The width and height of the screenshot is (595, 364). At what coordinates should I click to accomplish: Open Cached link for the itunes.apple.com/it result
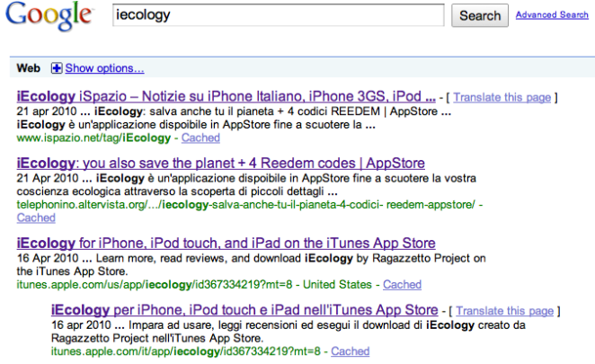[x=350, y=351]
